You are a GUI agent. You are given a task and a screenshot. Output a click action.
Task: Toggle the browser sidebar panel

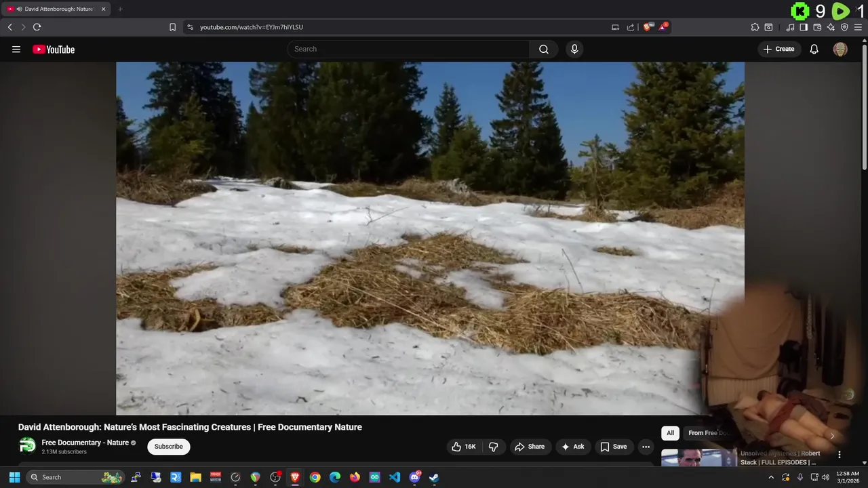coord(804,27)
